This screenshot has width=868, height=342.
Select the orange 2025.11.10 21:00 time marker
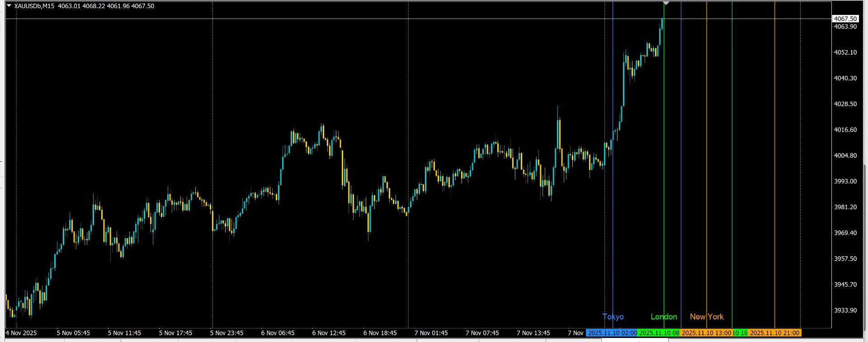775,333
